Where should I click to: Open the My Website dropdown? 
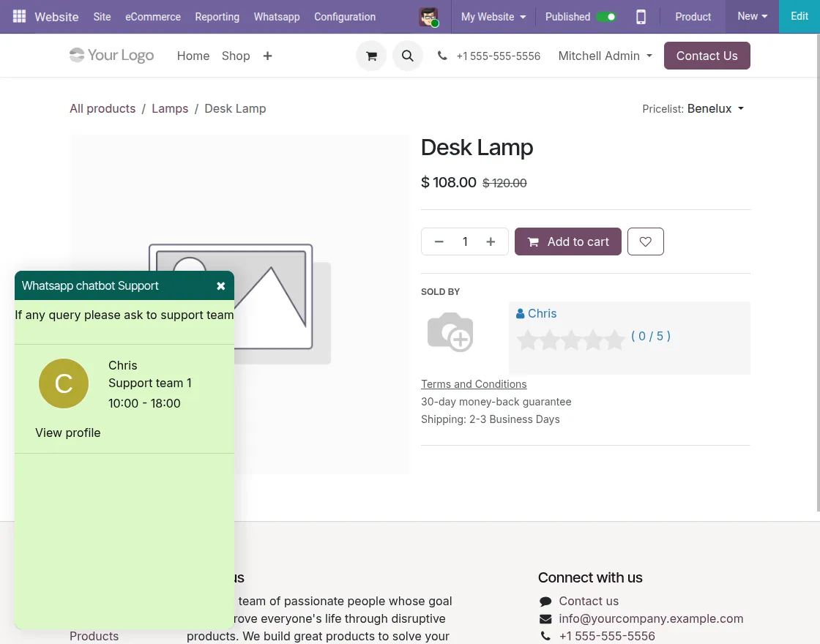pos(493,17)
